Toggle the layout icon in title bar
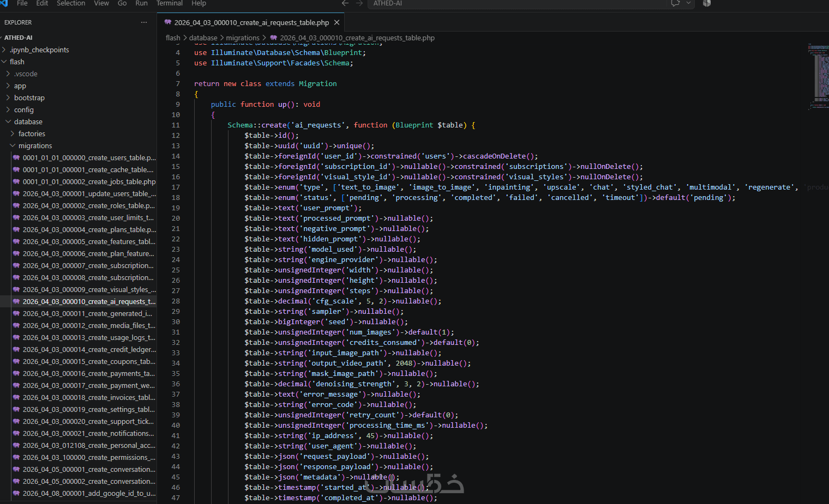This screenshot has width=829, height=504. [707, 3]
